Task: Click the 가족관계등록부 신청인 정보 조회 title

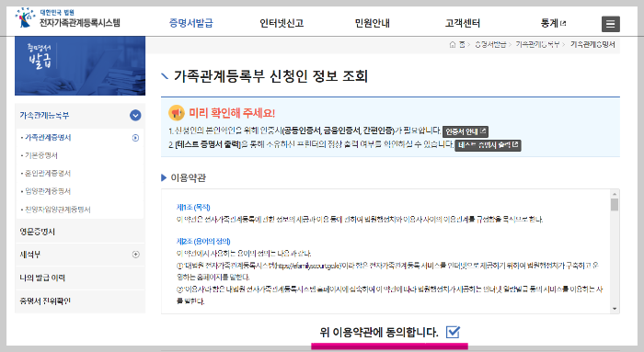Action: pyautogui.click(x=270, y=76)
